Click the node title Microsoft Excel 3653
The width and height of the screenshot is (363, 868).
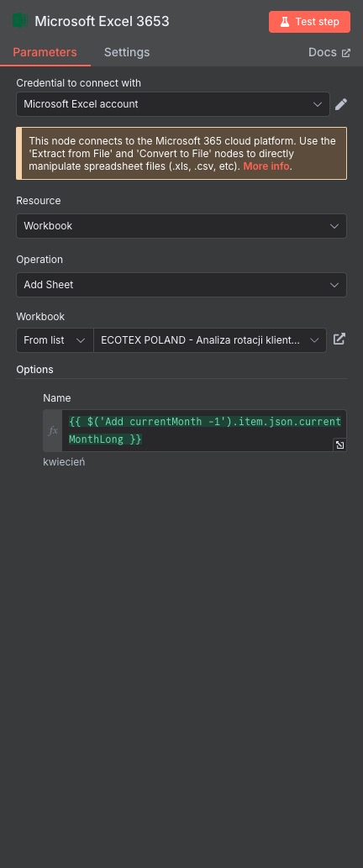pyautogui.click(x=102, y=21)
